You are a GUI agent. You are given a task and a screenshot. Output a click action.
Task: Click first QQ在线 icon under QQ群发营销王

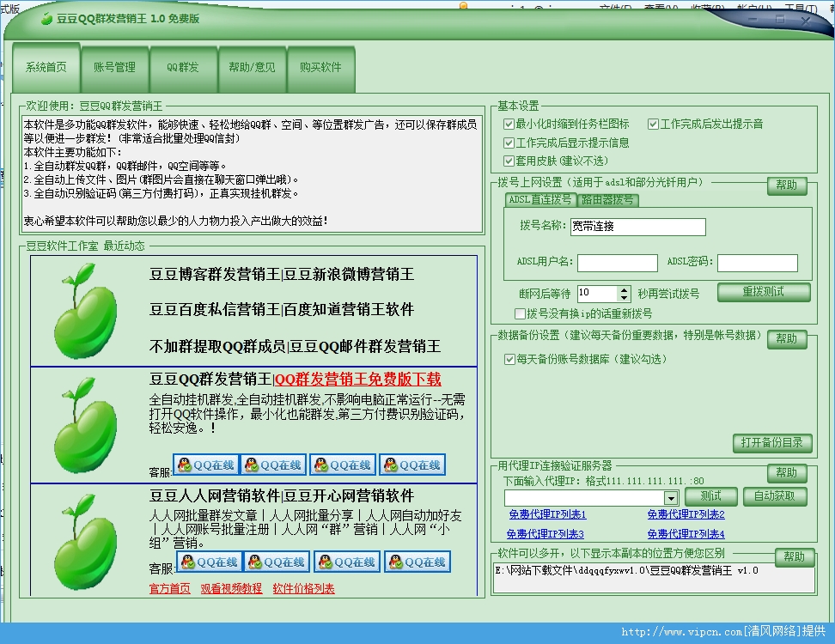(206, 465)
